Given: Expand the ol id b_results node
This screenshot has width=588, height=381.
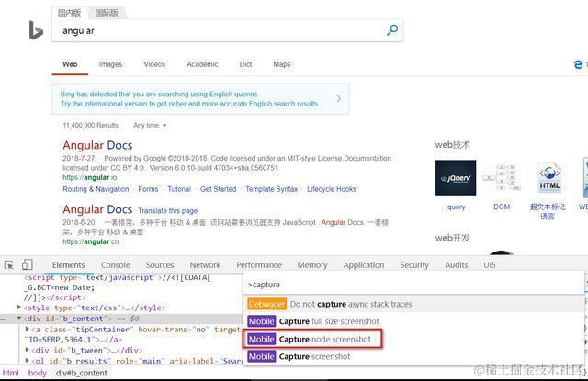Looking at the screenshot, I should (x=27, y=361).
